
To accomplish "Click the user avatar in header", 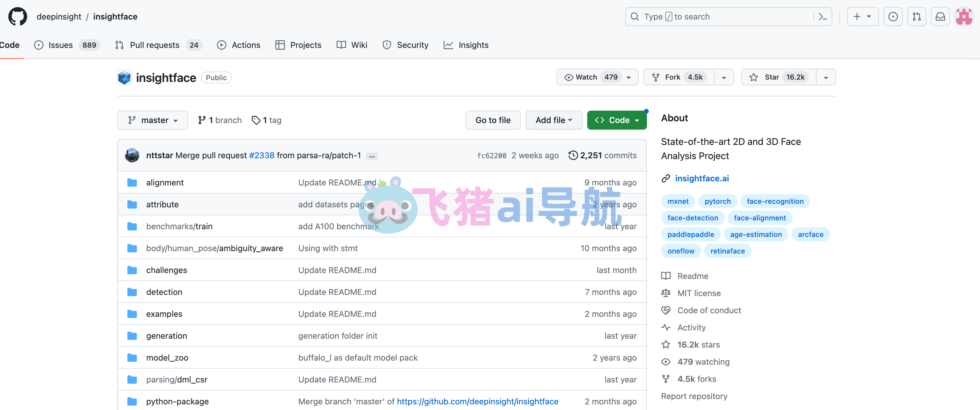I will (x=964, y=17).
